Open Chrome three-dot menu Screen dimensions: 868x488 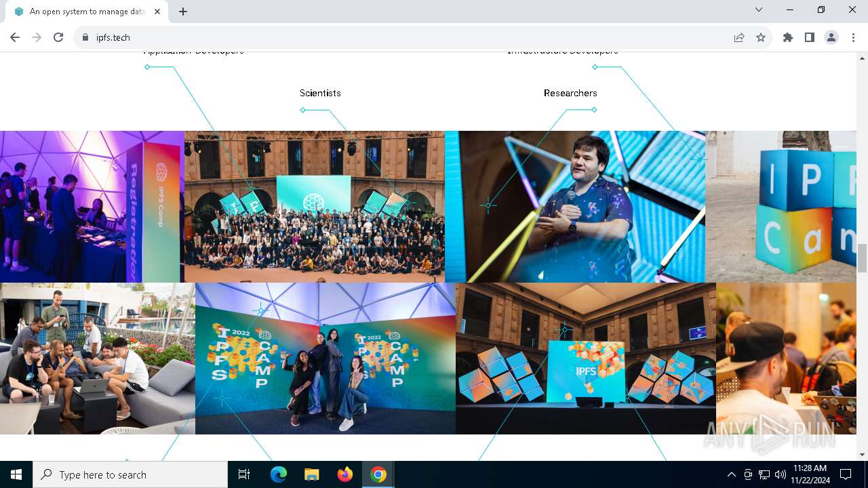[x=853, y=37]
